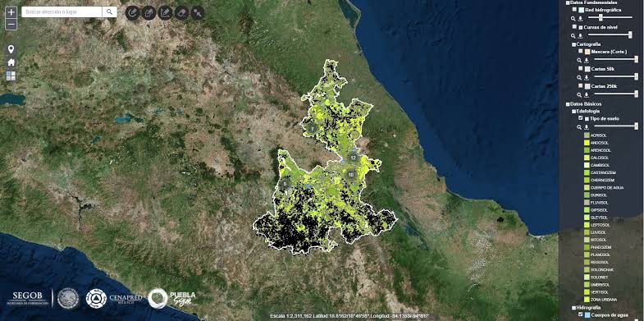Collapse the Datos Fundamentales group
This screenshot has height=321, width=644.
568,2
